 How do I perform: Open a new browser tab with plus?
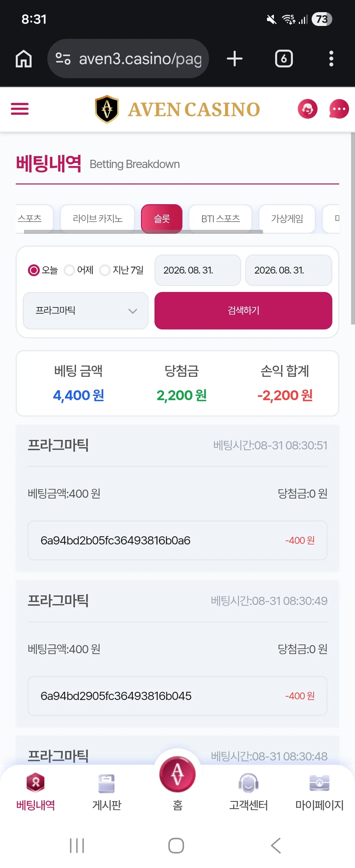tap(234, 59)
